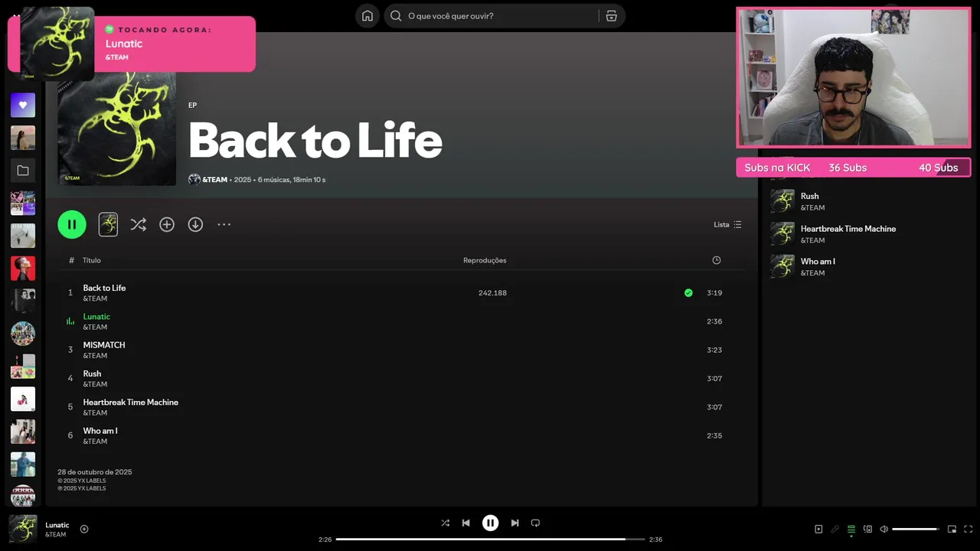Image resolution: width=980 pixels, height=551 pixels.
Task: Toggle shuffle in the player controls
Action: point(445,523)
